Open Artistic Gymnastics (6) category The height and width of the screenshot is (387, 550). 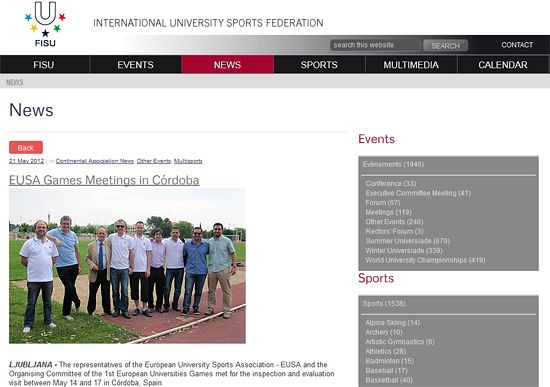click(400, 342)
